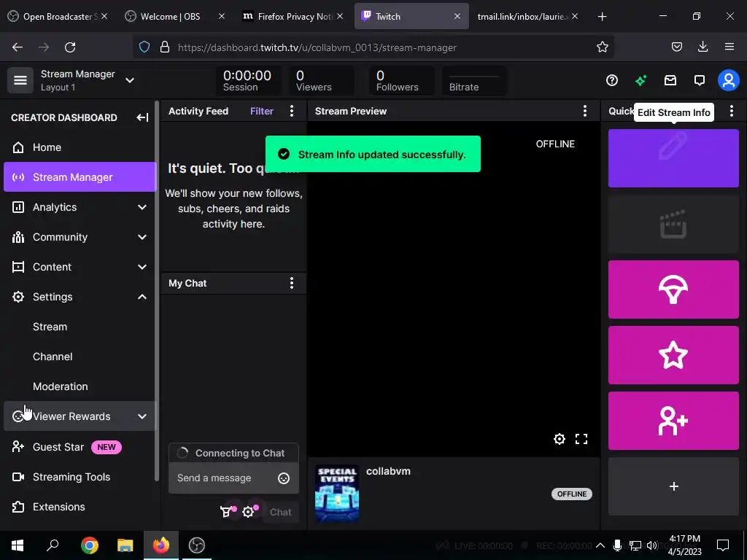747x560 pixels.
Task: Open the Firefox Pocket icon
Action: pos(676,47)
